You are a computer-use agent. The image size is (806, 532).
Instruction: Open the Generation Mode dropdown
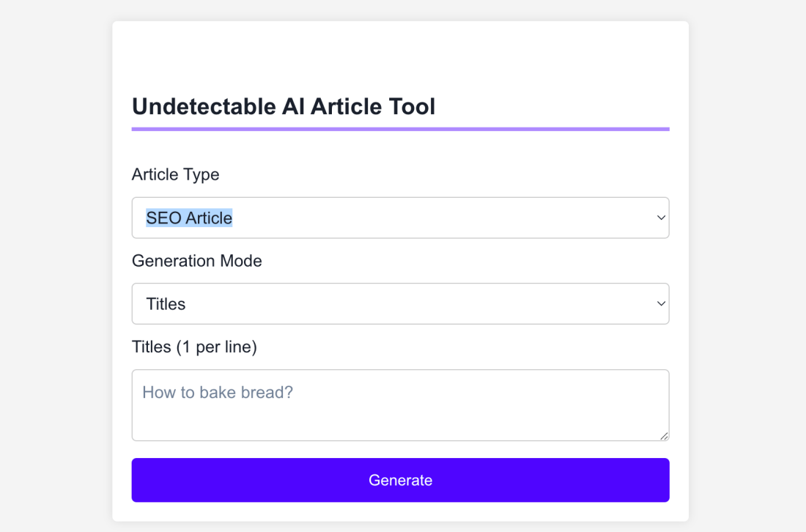click(400, 303)
